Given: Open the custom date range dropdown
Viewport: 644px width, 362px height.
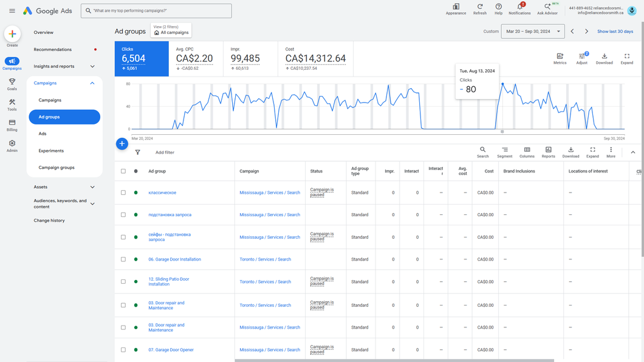Looking at the screenshot, I should tap(533, 31).
